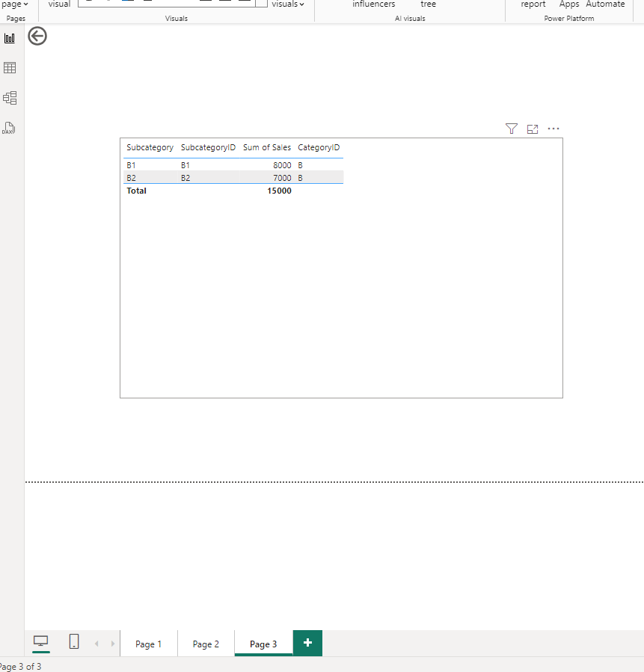Click the 15000 total value
The height and width of the screenshot is (672, 644).
point(279,191)
